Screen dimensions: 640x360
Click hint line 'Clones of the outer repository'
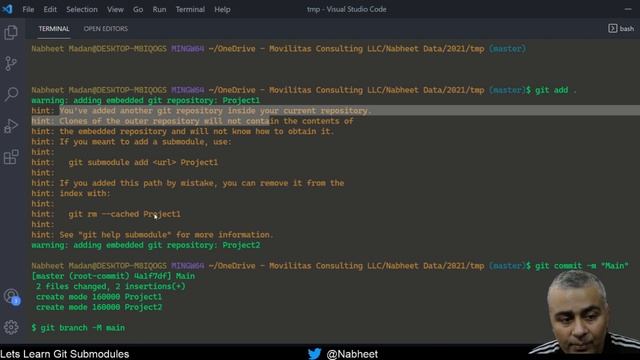(192, 121)
